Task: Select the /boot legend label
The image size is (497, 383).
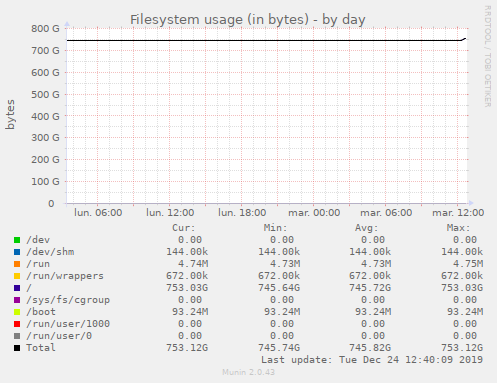Action: tap(41, 312)
